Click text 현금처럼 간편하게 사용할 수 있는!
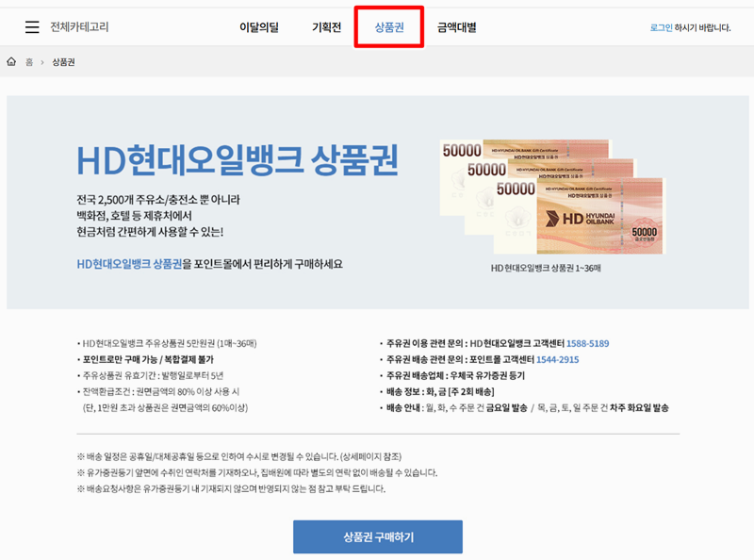This screenshot has width=754, height=560. pos(150,232)
